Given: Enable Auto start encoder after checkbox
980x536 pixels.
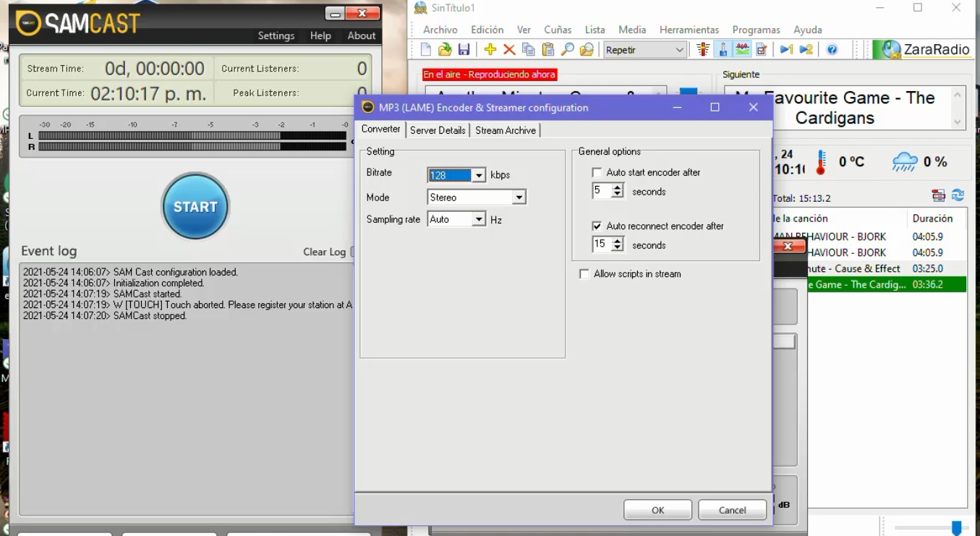Looking at the screenshot, I should click(x=597, y=173).
